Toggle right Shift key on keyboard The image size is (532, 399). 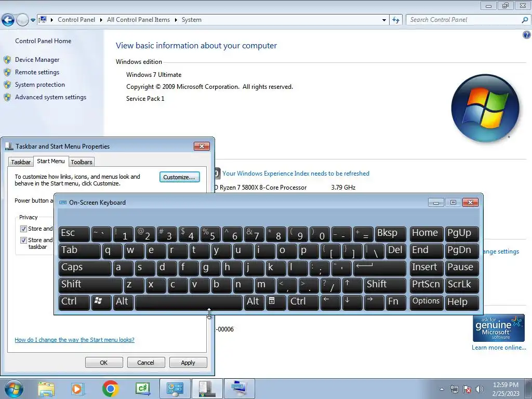coord(385,285)
